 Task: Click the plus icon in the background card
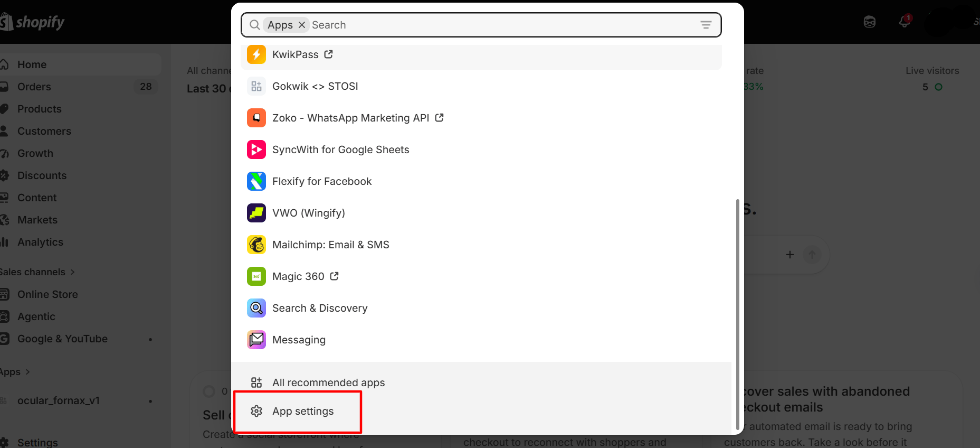pos(790,255)
